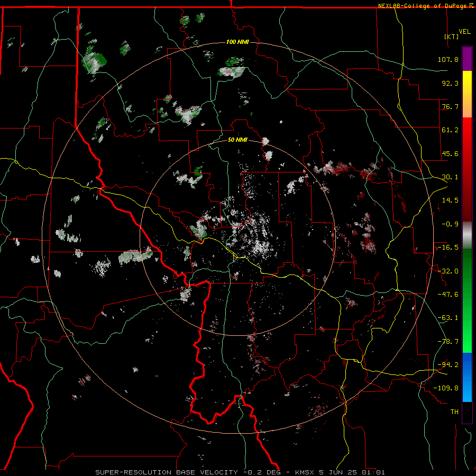Click the 76.7 velocity scale value
Image resolution: width=476 pixels, height=476 pixels.
450,106
